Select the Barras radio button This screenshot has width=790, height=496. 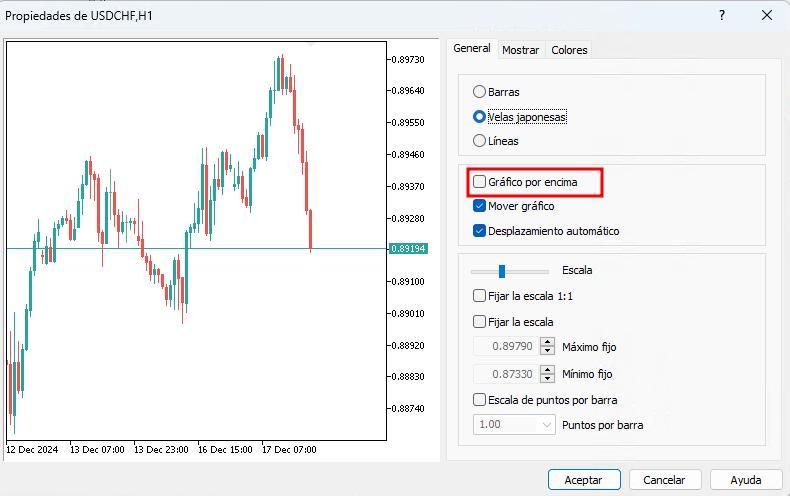pos(479,92)
